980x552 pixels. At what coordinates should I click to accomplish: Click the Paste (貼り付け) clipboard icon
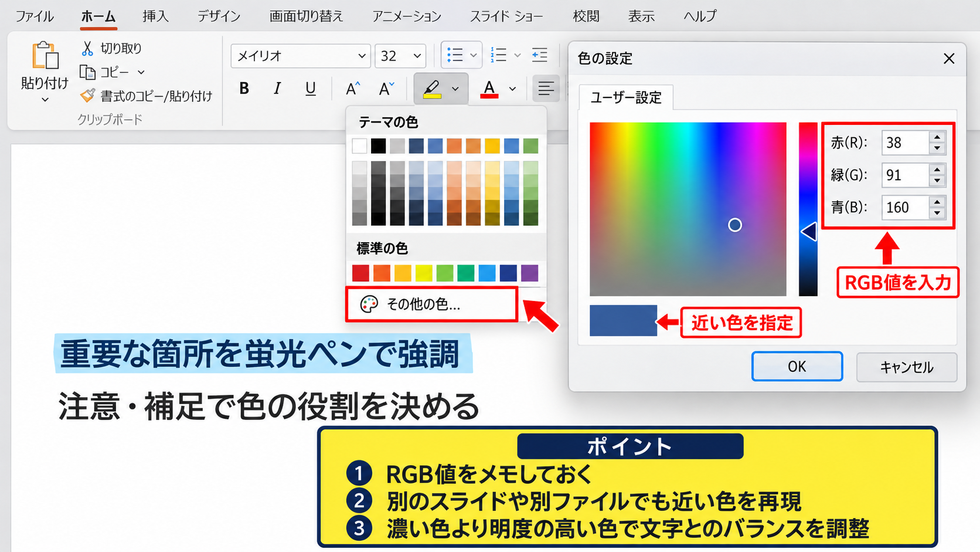tap(45, 56)
